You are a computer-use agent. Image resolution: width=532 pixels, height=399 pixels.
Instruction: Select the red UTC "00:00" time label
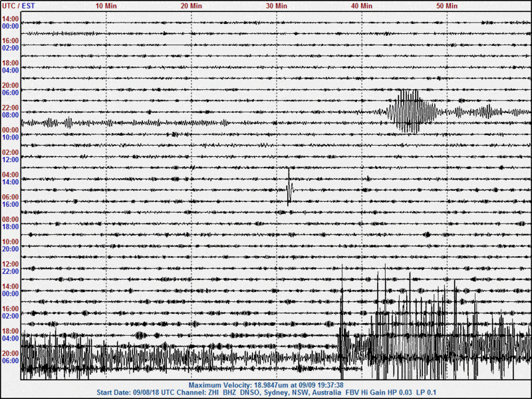tap(11, 130)
